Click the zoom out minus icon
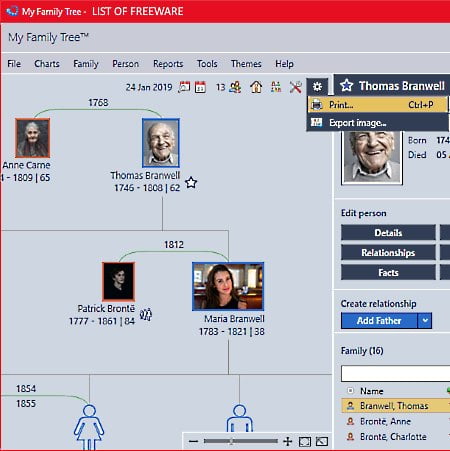Image resolution: width=450 pixels, height=451 pixels. pos(193,441)
